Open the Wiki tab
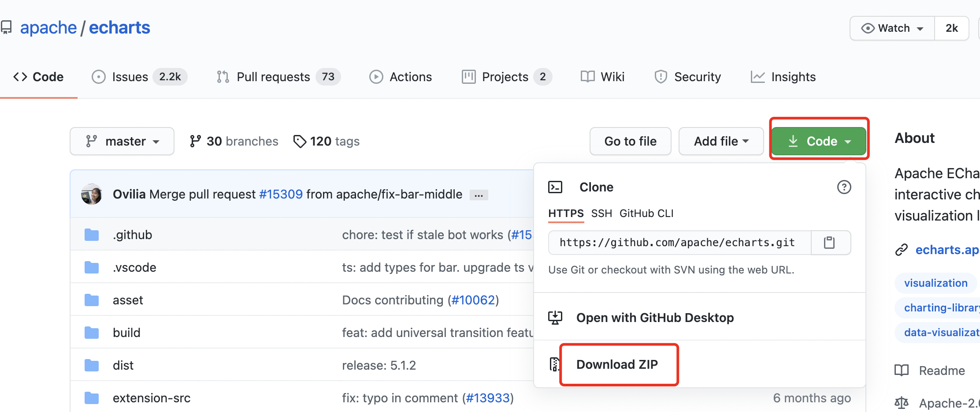Viewport: 980px width, 412px height. pos(602,77)
